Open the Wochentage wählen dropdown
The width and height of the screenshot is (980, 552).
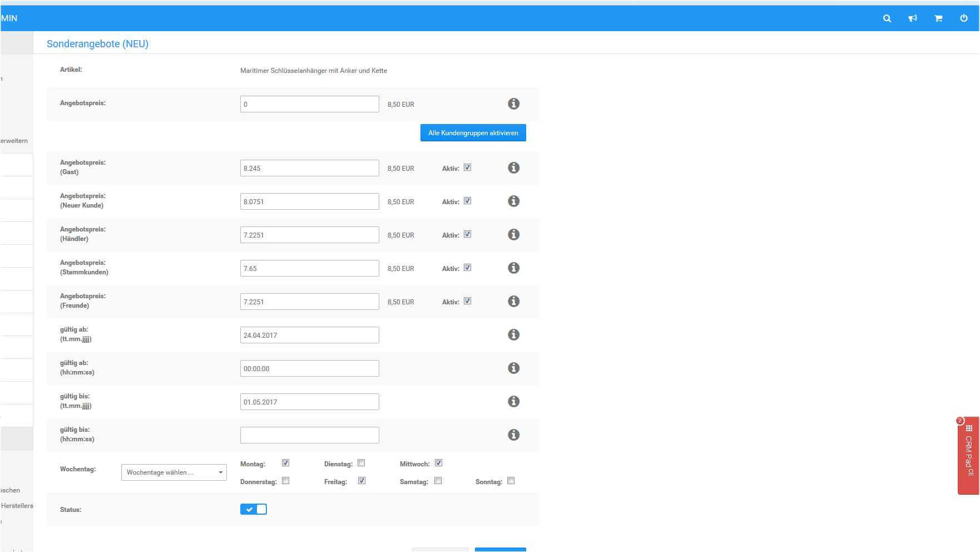[x=174, y=472]
